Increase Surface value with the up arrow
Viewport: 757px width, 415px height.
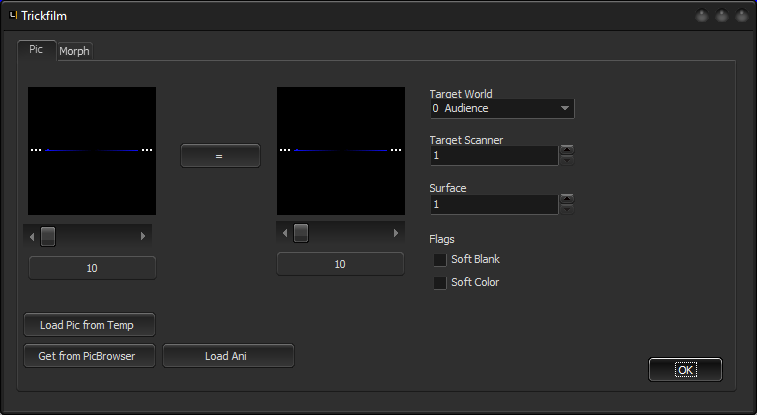pos(567,199)
